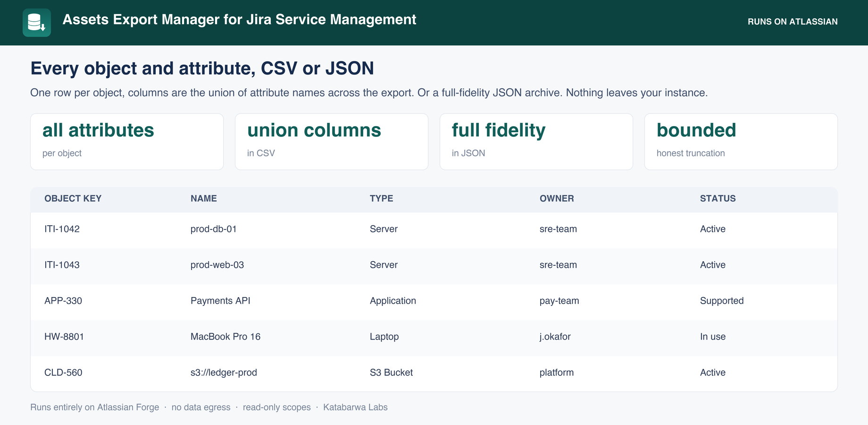
Task: Click the s3://ledger-prod name cell
Action: (224, 373)
